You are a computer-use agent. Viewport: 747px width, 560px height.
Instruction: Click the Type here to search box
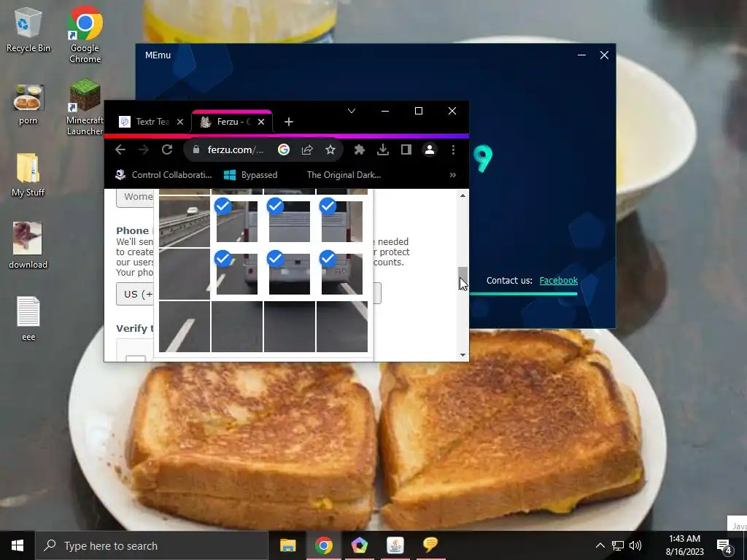coord(152,545)
